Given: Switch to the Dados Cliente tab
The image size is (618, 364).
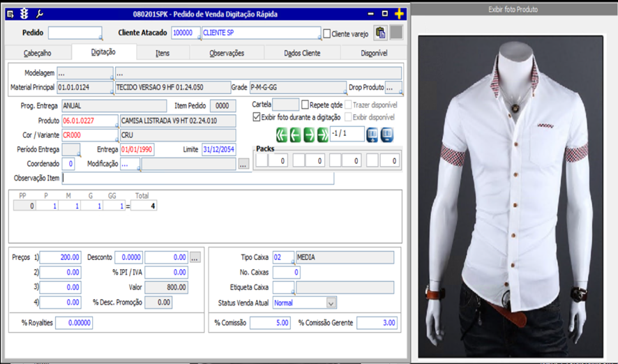Looking at the screenshot, I should click(302, 53).
